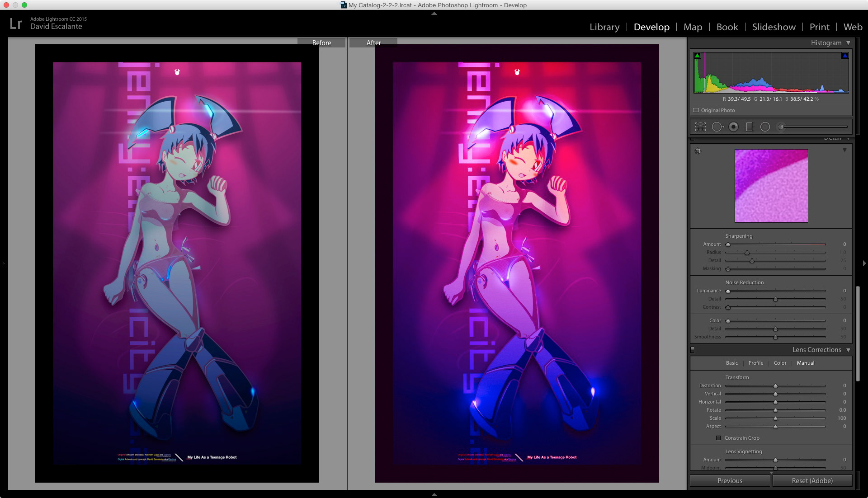This screenshot has height=498, width=868.
Task: Select the Radial Filter tool
Action: click(765, 127)
